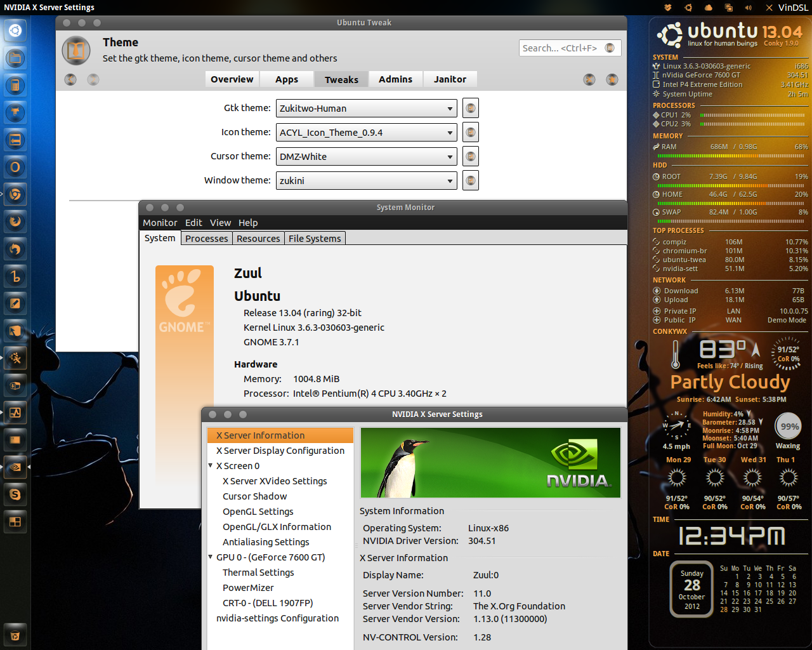
Task: Collapse the X Screen 0 tree node
Action: pos(211,466)
